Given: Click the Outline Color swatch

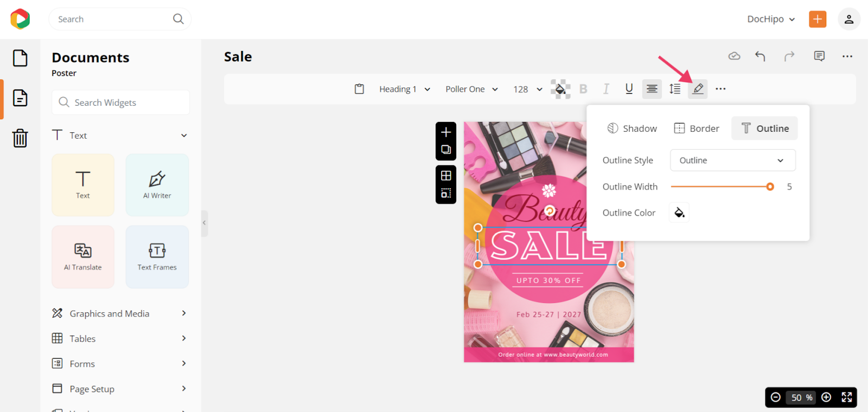Looking at the screenshot, I should coord(679,213).
